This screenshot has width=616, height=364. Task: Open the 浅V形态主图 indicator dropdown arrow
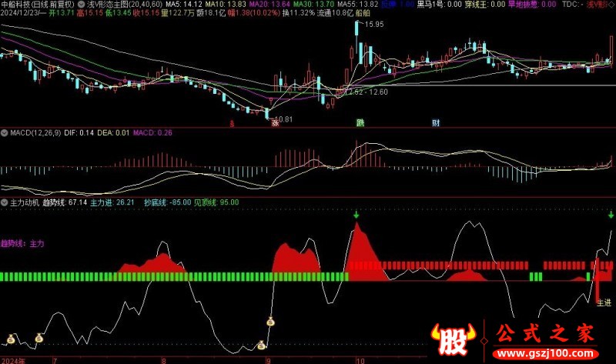tap(82, 5)
